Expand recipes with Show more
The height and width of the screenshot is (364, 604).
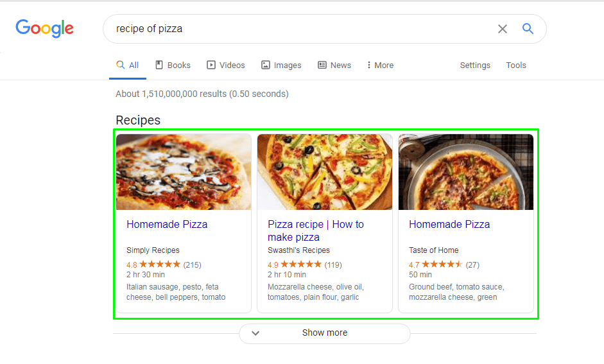[324, 333]
